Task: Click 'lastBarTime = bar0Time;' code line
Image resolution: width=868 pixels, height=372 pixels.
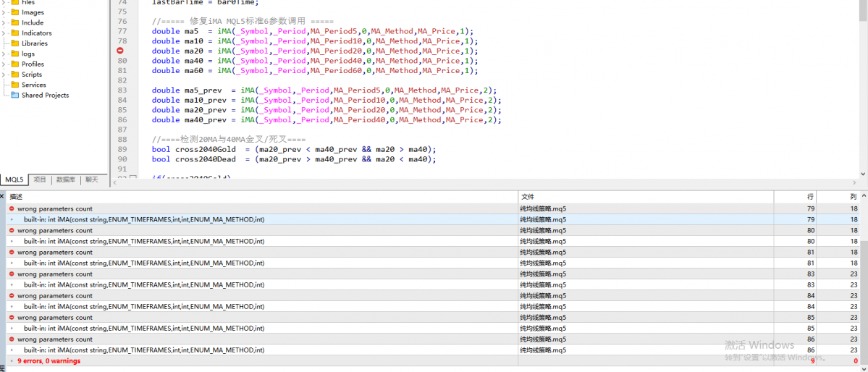Action: [x=206, y=2]
